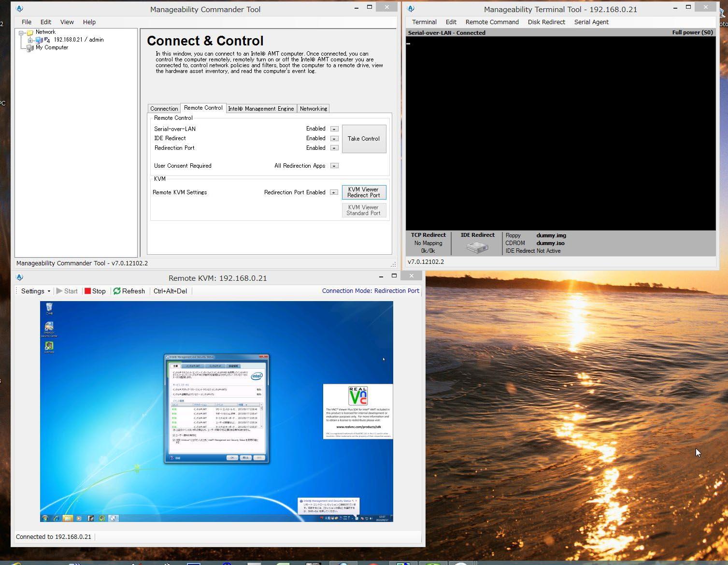Select the 192.168.0.21 / admin tree item
Screen dimensions: 728x565
click(79, 40)
